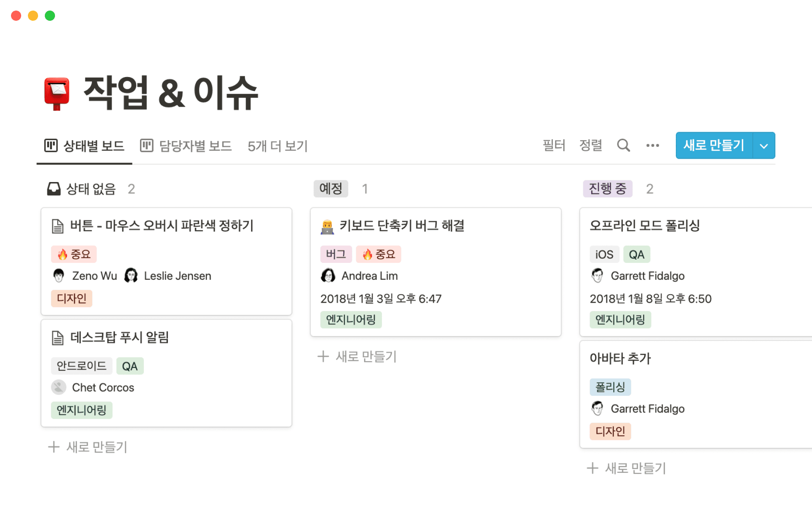
Task: Click Leslie Jensen's avatar icon
Action: [131, 276]
